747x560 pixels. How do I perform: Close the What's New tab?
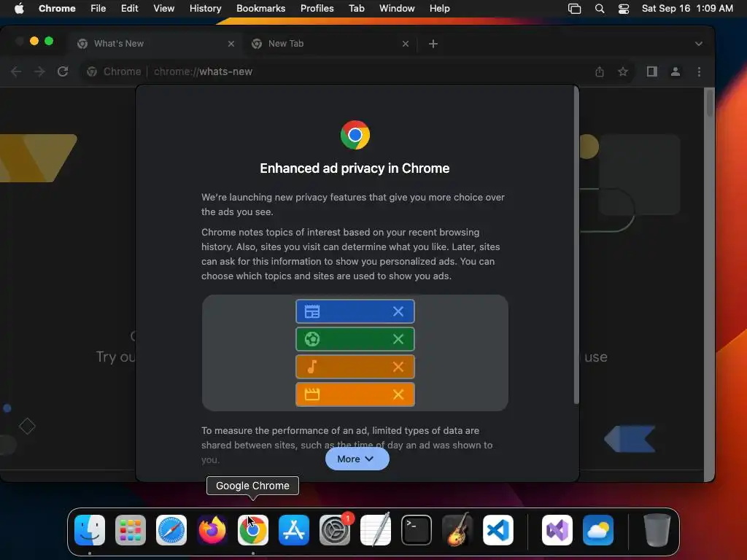(231, 44)
